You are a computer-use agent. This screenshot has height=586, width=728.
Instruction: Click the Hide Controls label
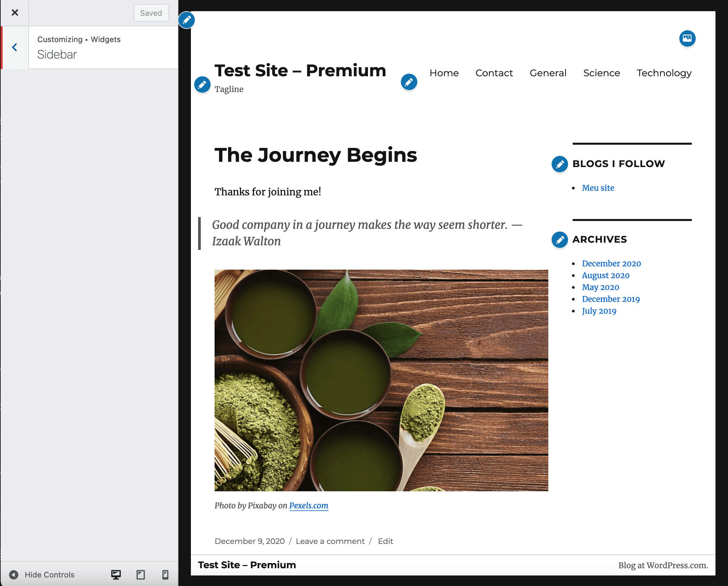point(49,574)
